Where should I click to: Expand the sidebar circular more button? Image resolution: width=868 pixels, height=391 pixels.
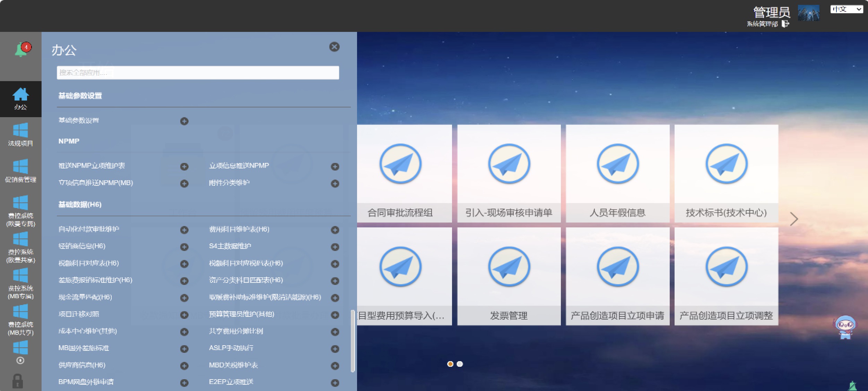pyautogui.click(x=20, y=360)
